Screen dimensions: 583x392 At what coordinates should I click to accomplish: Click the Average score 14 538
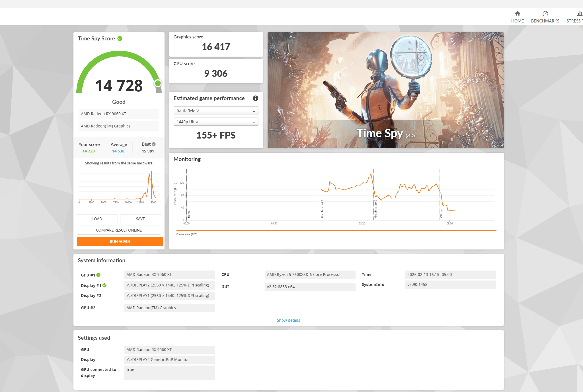click(x=118, y=151)
